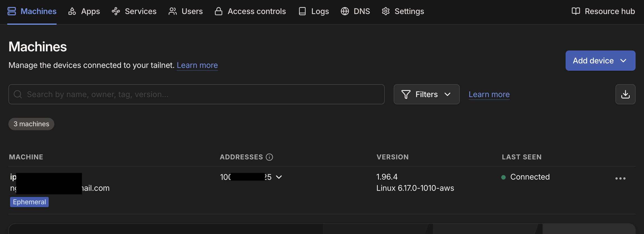Viewport: 644px width, 234px height.
Task: Open the Logs tab
Action: (314, 11)
